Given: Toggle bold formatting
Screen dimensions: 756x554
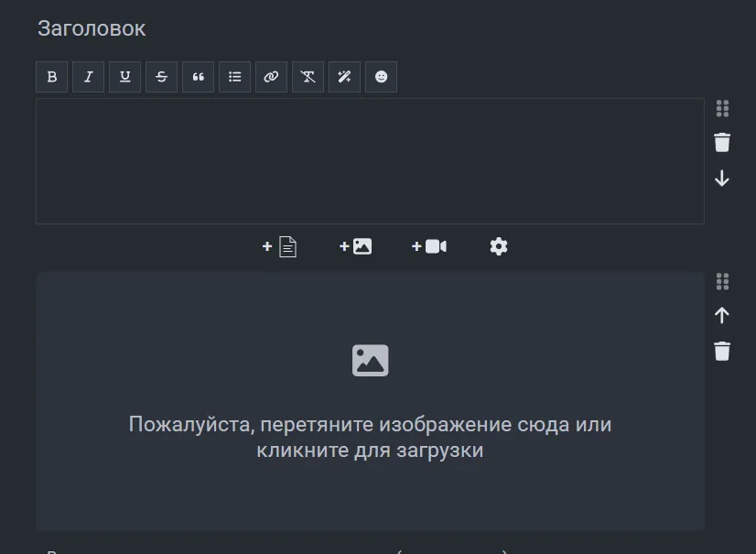Looking at the screenshot, I should point(51,77).
